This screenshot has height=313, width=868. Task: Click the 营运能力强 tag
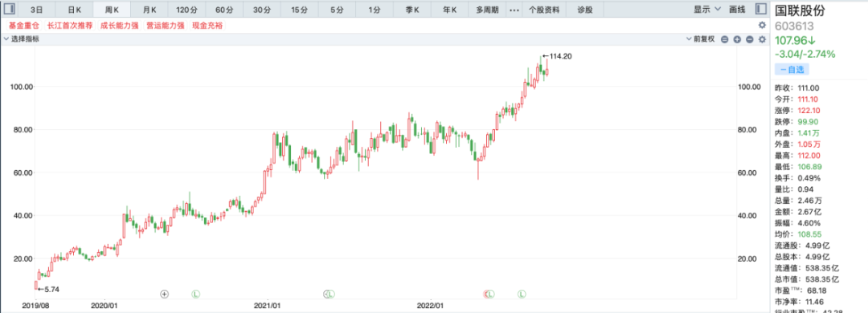[x=165, y=26]
